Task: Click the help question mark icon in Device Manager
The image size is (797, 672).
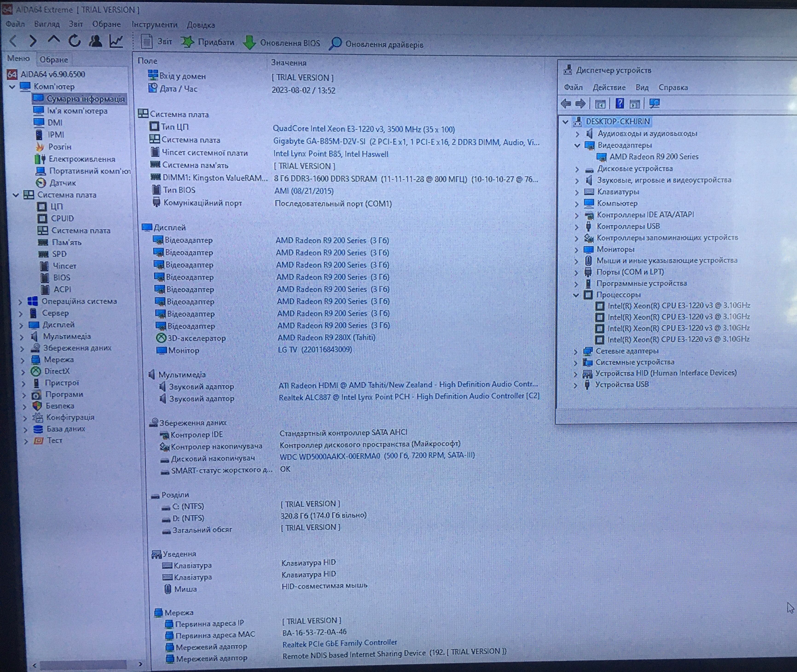Action: pyautogui.click(x=620, y=103)
